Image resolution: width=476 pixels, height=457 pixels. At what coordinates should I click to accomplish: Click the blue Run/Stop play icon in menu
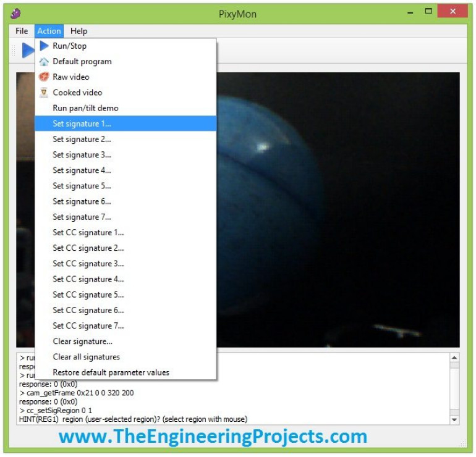(x=44, y=46)
